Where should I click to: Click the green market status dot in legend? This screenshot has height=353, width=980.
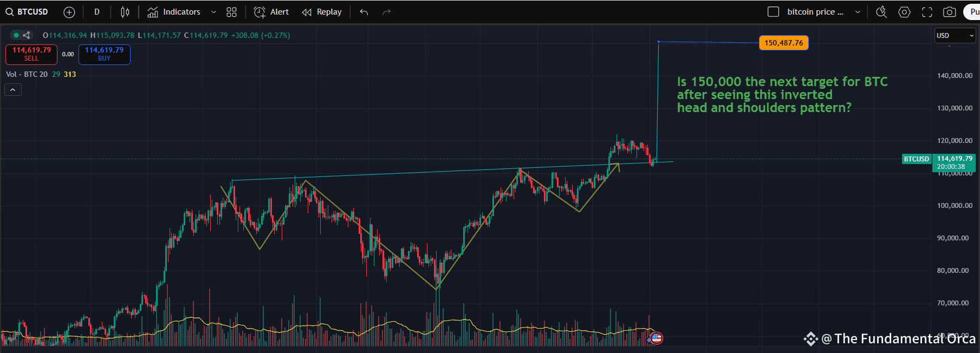(x=16, y=35)
